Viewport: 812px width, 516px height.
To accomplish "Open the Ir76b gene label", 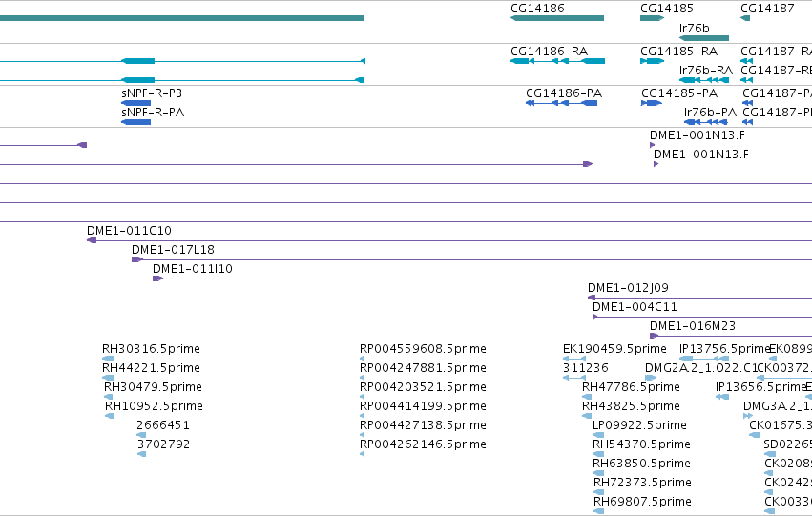I will pyautogui.click(x=694, y=28).
